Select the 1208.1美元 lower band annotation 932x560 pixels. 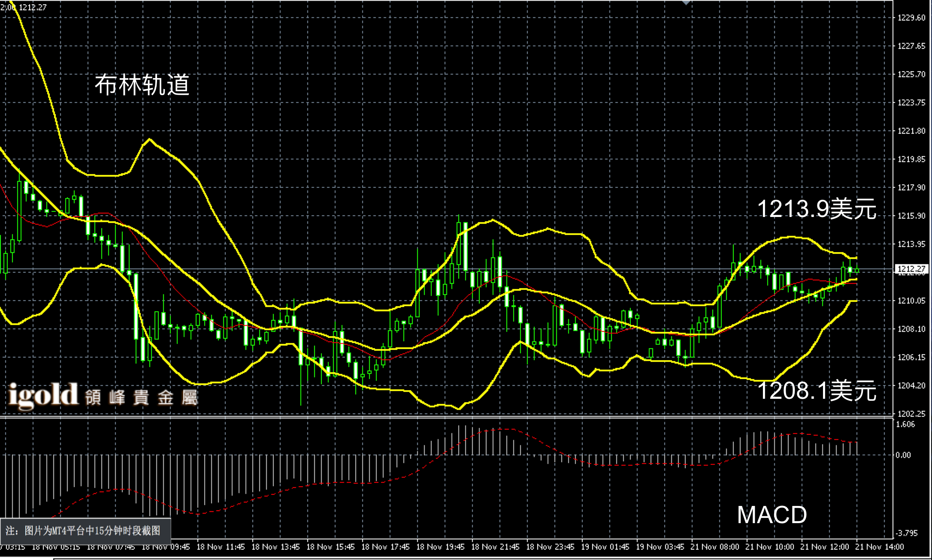(x=816, y=391)
